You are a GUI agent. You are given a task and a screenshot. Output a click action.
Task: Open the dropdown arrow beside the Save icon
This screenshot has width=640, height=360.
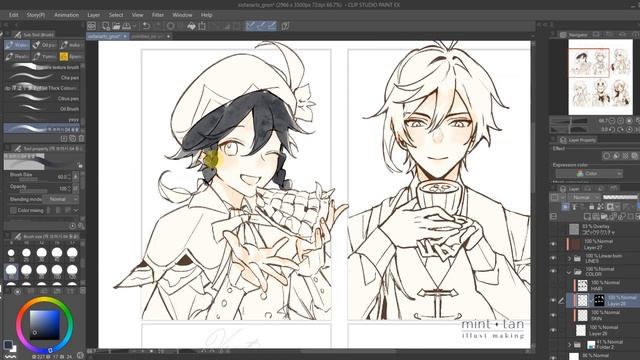[134, 27]
